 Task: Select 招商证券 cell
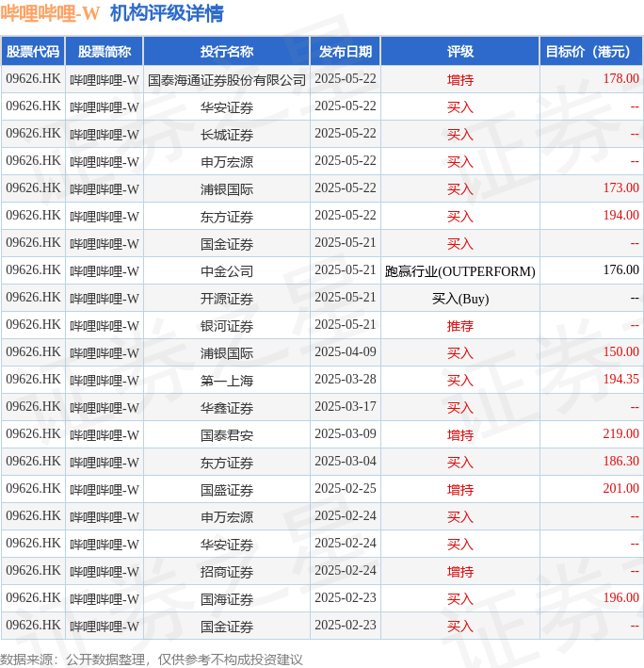coord(227,571)
